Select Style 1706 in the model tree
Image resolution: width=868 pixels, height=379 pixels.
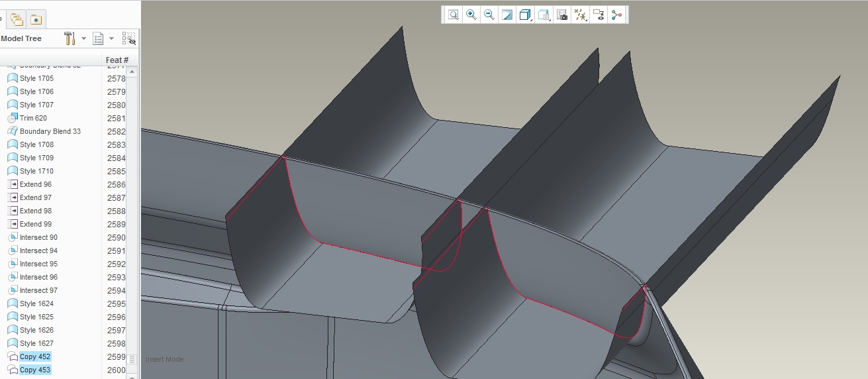(x=36, y=91)
